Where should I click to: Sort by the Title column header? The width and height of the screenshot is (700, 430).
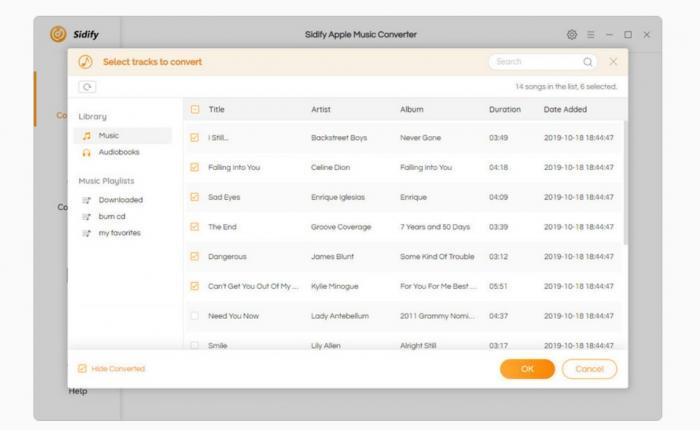[217, 109]
